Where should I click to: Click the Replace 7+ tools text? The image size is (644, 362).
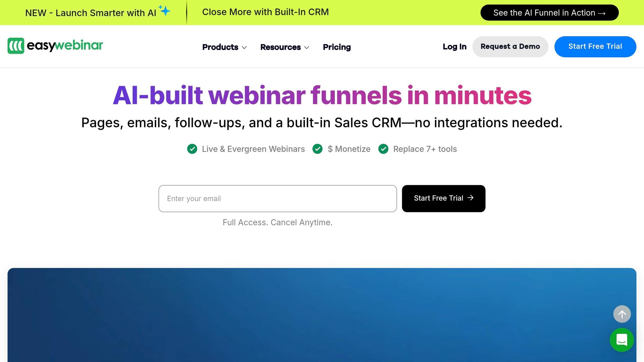[x=425, y=149]
